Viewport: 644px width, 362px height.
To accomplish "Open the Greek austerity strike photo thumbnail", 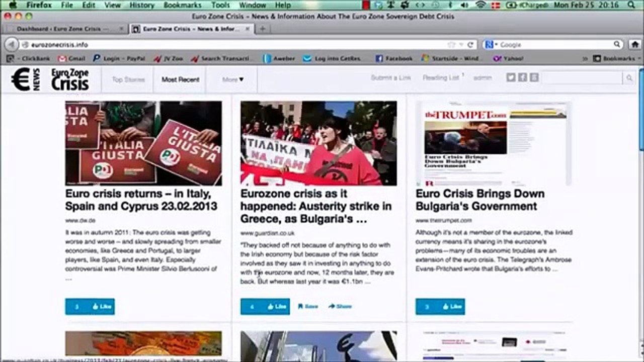I will click(x=318, y=143).
